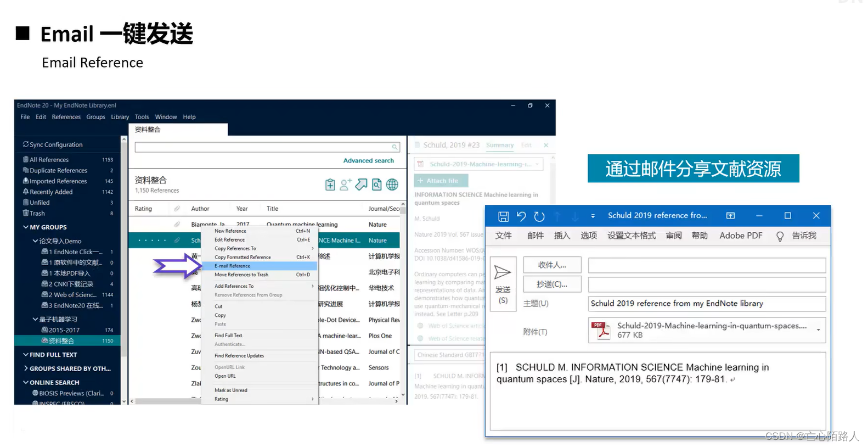This screenshot has height=447, width=868.
Task: Open the References menu in EndNote
Action: pyautogui.click(x=66, y=117)
